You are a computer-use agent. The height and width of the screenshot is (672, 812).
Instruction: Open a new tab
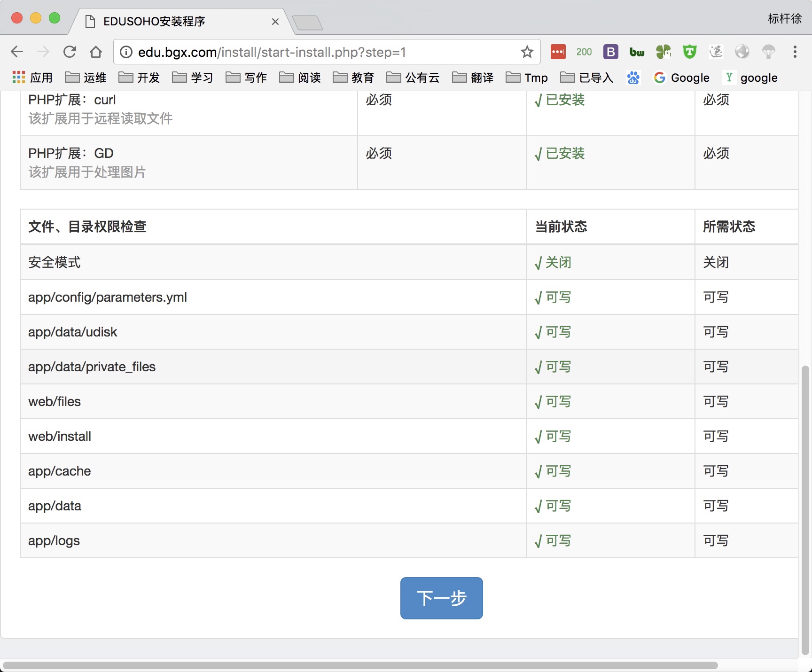click(x=307, y=23)
